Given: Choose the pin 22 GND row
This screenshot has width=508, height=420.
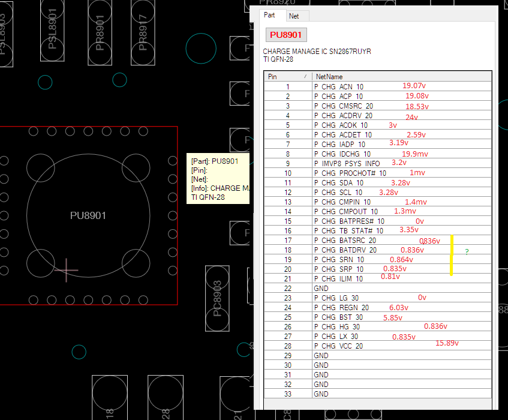Looking at the screenshot, I should [x=321, y=289].
